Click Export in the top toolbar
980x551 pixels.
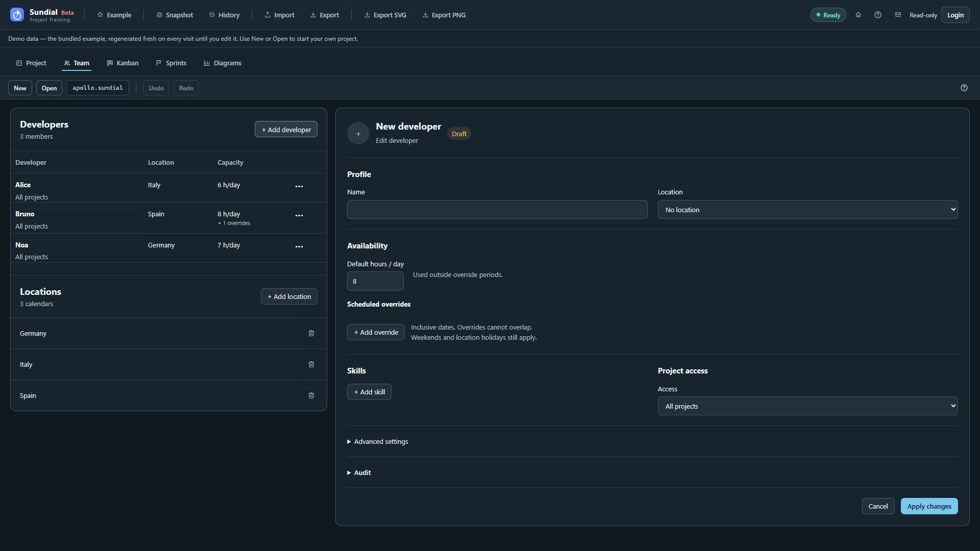click(x=325, y=15)
